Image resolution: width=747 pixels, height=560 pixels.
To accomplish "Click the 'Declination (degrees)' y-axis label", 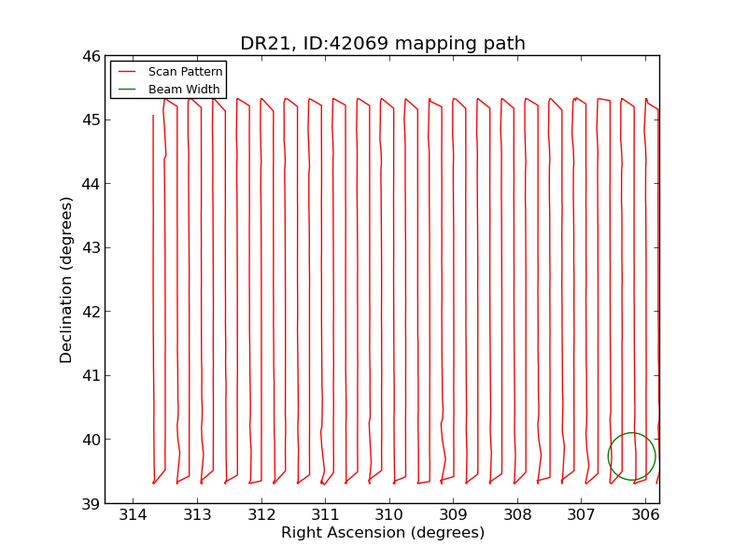I will point(66,279).
